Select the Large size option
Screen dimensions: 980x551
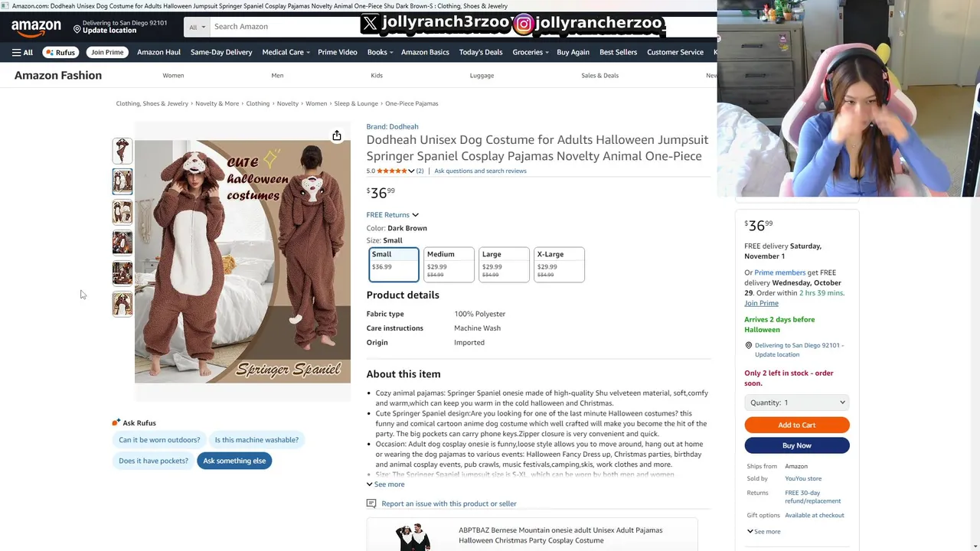point(504,265)
